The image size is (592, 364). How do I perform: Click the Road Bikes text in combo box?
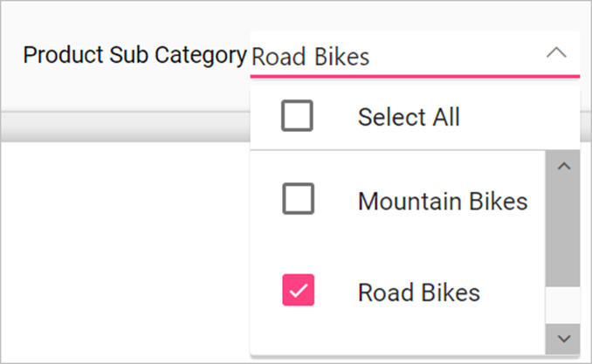point(311,58)
